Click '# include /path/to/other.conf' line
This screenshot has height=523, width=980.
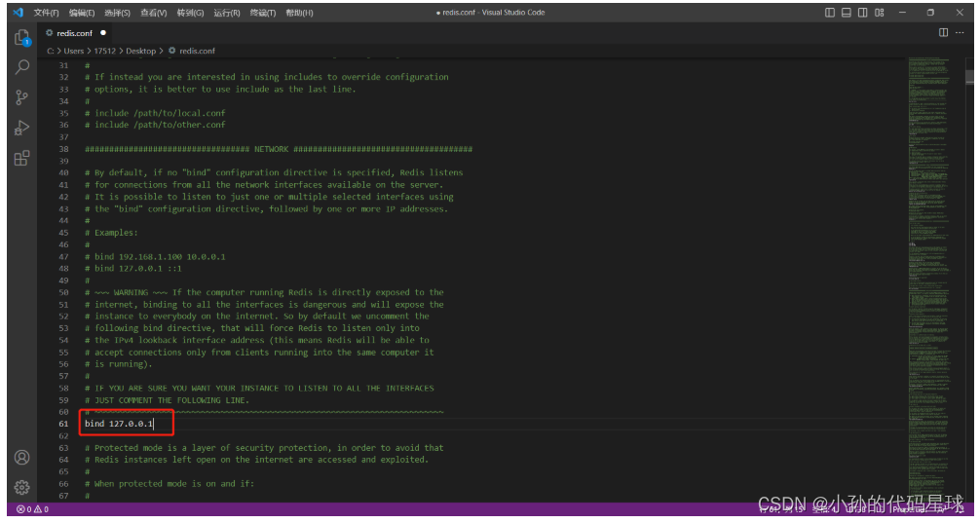click(x=155, y=125)
